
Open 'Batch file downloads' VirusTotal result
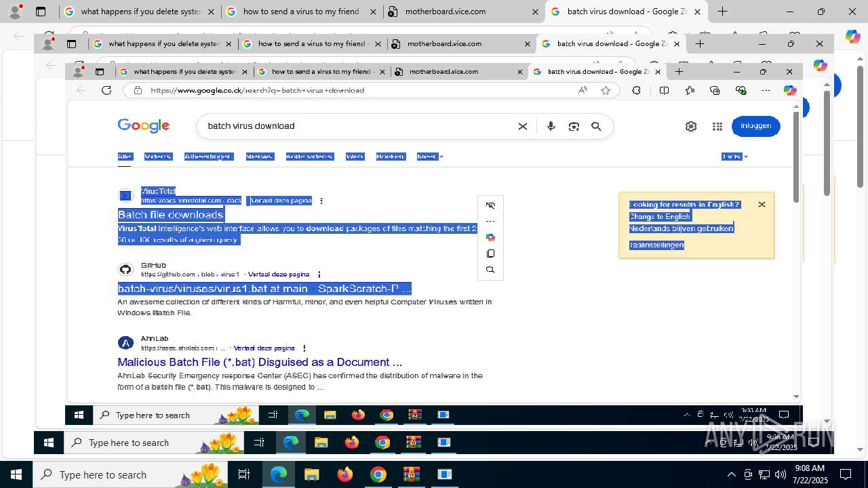point(170,215)
